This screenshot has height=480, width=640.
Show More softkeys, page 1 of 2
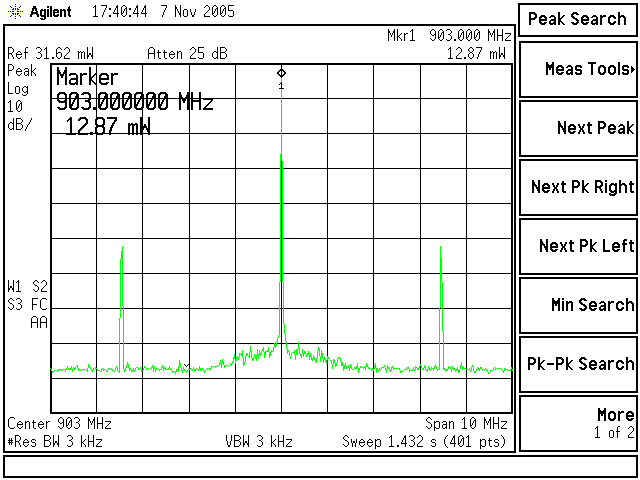point(578,423)
